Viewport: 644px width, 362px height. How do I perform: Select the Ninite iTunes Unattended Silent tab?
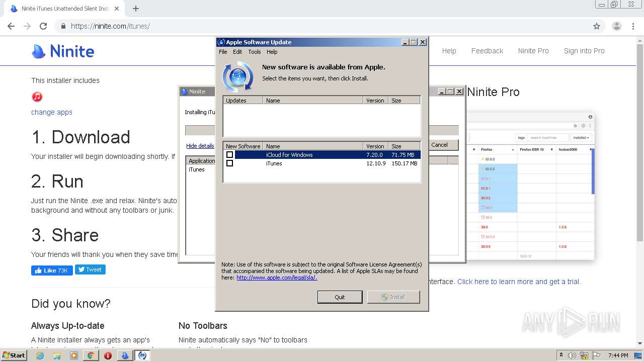pyautogui.click(x=64, y=9)
